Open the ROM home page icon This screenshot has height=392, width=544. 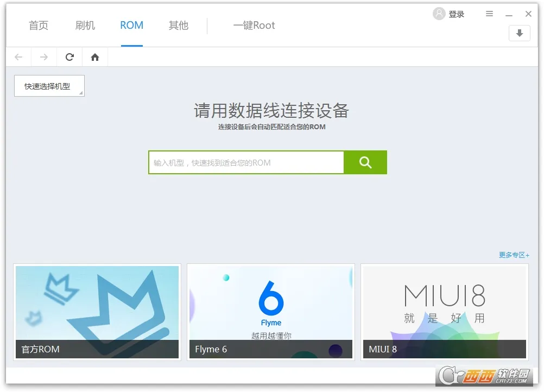point(95,57)
